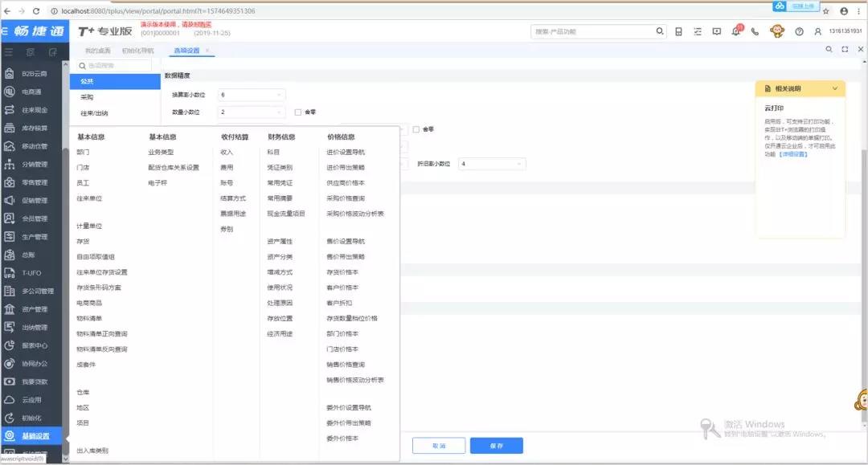Open 往来单位 in the flyout menu

click(89, 198)
